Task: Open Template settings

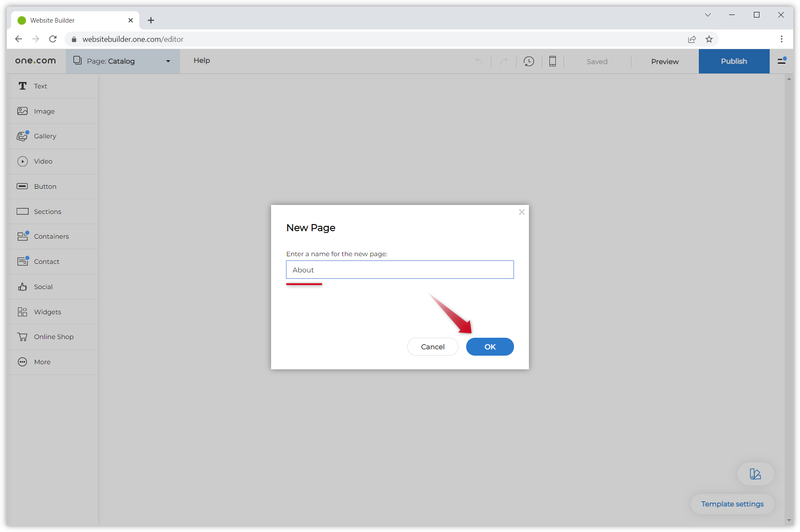Action: 732,504
